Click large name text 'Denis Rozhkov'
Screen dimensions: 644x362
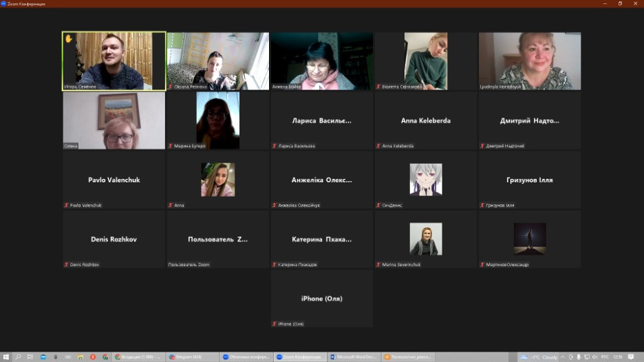(114, 239)
